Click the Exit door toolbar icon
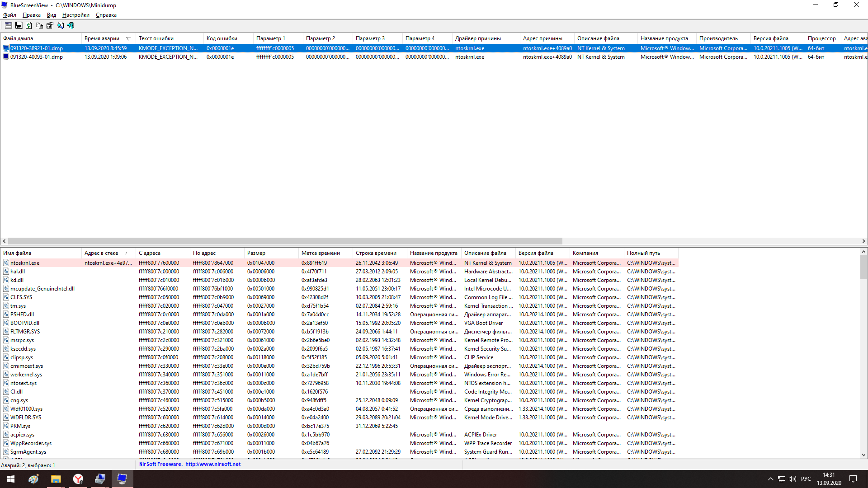Viewport: 868px width, 488px height. pos(71,26)
